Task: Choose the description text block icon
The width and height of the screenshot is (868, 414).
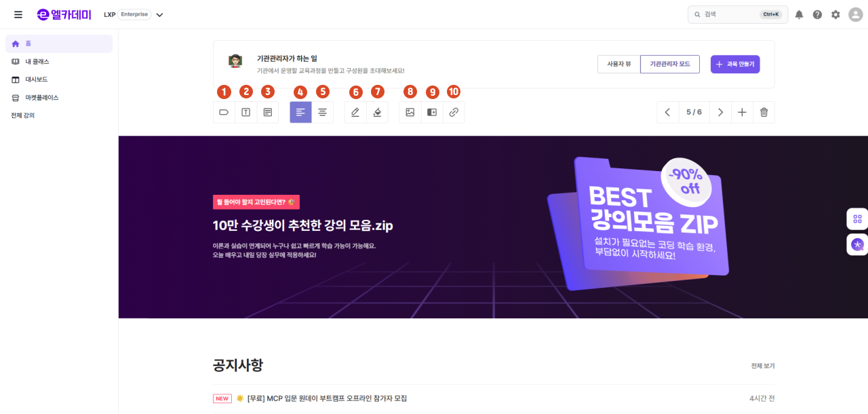Action: click(x=268, y=112)
